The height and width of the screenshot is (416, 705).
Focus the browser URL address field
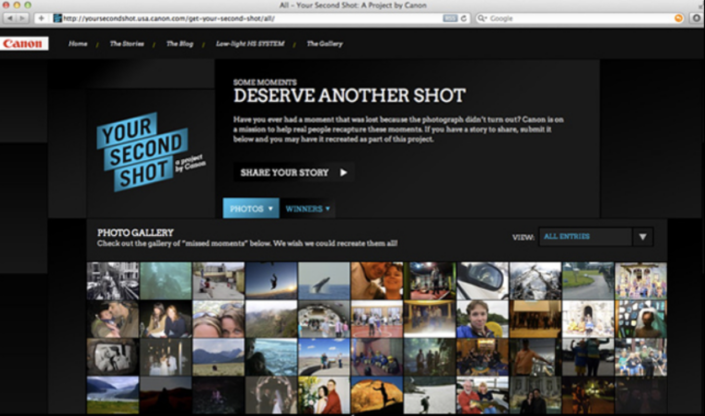click(x=252, y=18)
